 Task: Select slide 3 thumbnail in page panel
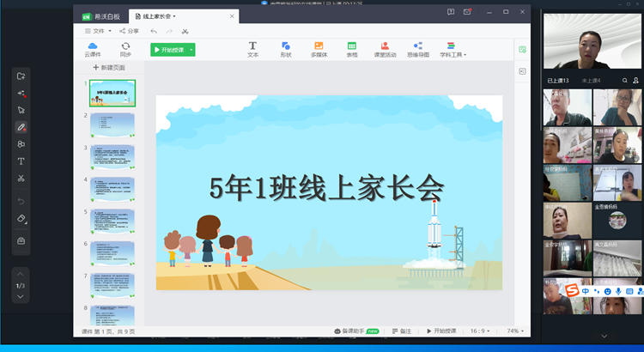pyautogui.click(x=112, y=157)
